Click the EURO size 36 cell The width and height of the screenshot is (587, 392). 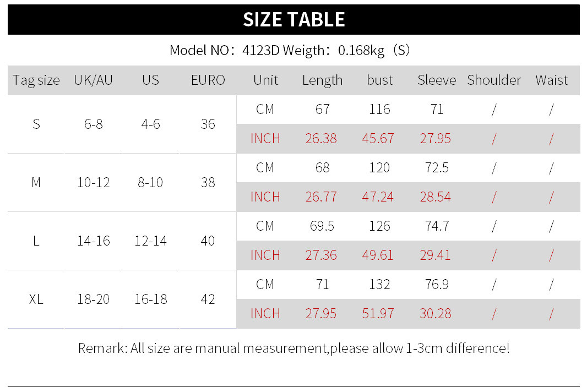pos(208,124)
